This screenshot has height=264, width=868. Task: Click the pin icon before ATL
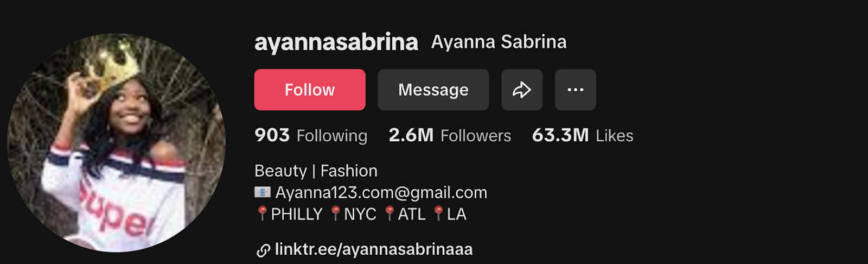390,213
